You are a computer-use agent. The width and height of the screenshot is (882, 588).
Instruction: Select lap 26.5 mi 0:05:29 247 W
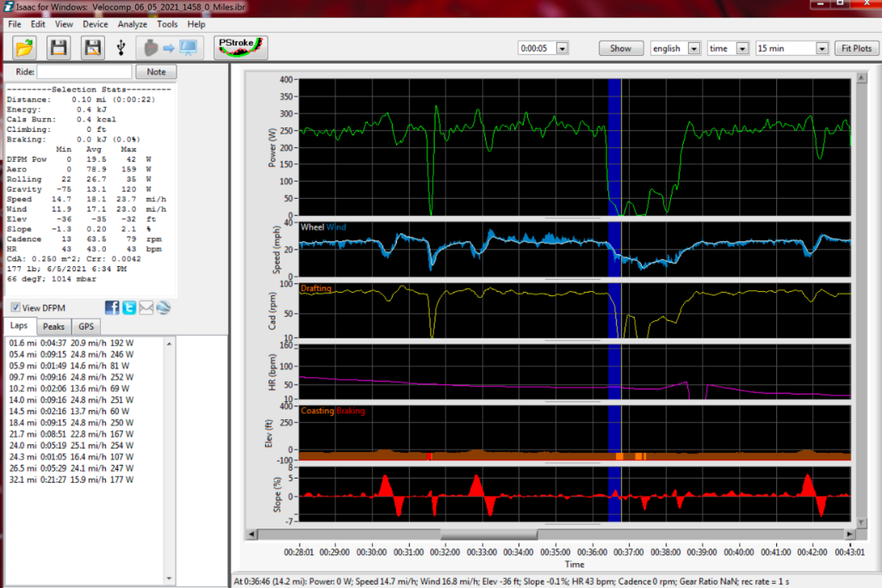click(71, 468)
